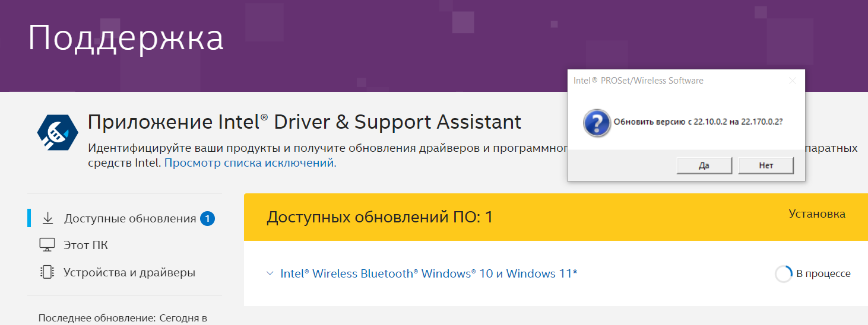Click the update count badge 1
Screen dimensions: 868x325
[x=207, y=219]
